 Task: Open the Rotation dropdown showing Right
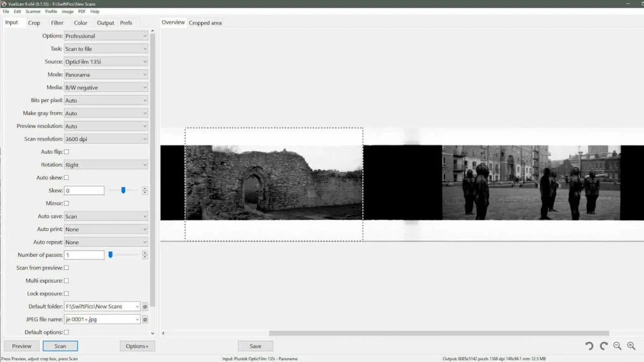coord(106,164)
